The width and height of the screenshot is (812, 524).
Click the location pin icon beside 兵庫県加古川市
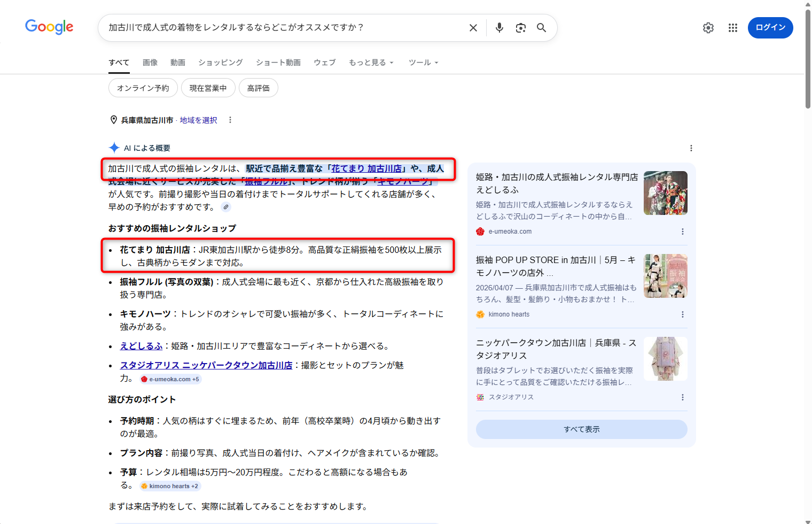[x=113, y=120]
